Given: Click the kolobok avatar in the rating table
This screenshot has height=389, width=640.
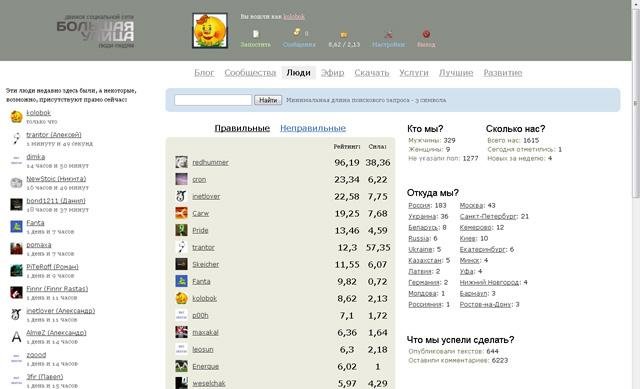Looking at the screenshot, I should pos(181,298).
